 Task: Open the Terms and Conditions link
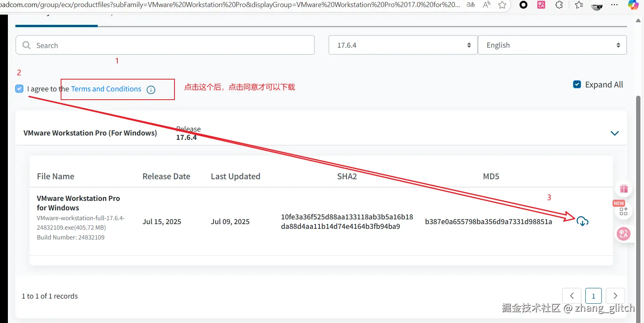point(106,89)
